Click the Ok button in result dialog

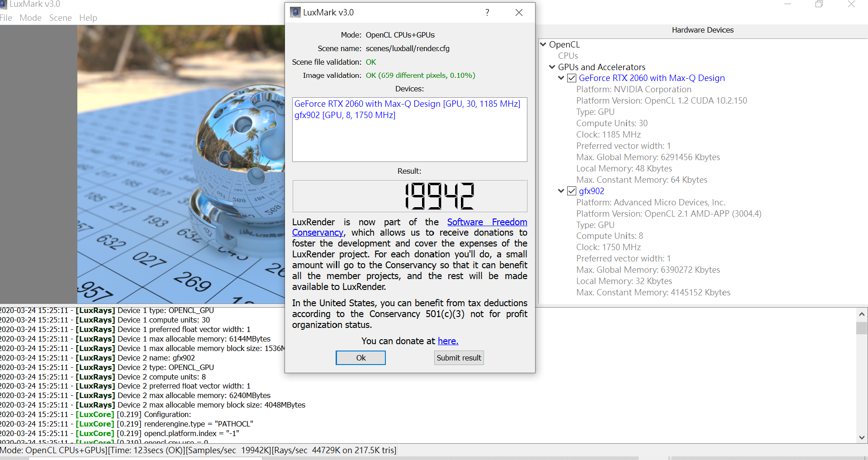click(x=360, y=358)
